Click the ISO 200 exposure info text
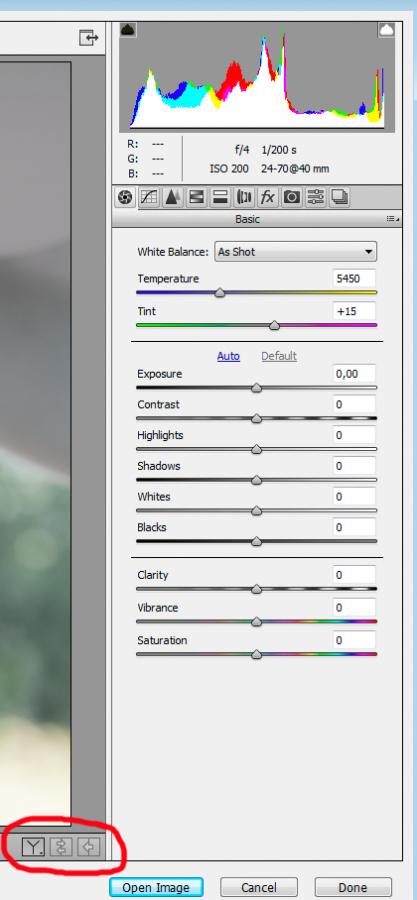Viewport: 417px width, 900px height. [229, 169]
